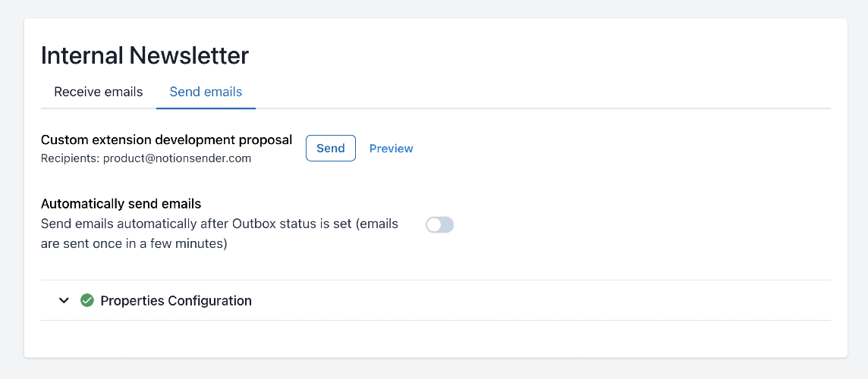868x379 pixels.
Task: Click the 'are sent once in a few minutes' line
Action: [134, 244]
